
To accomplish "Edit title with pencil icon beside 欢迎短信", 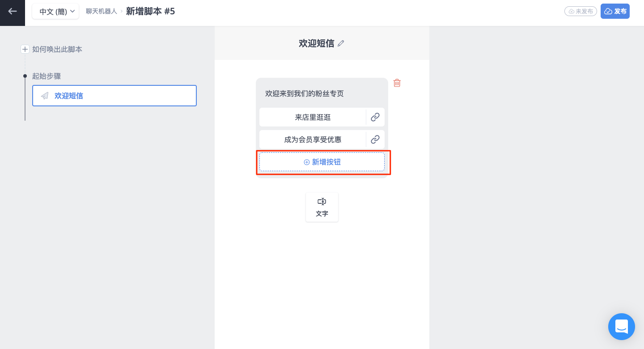I will coord(341,43).
